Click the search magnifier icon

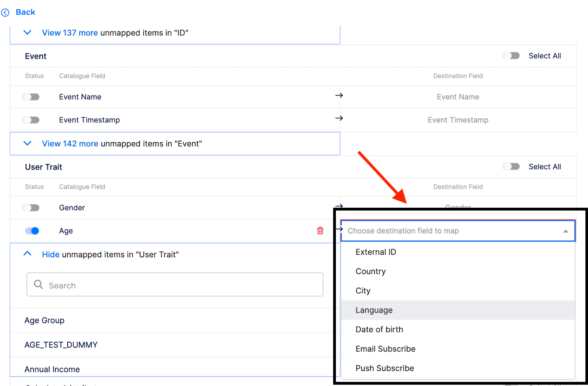point(38,284)
